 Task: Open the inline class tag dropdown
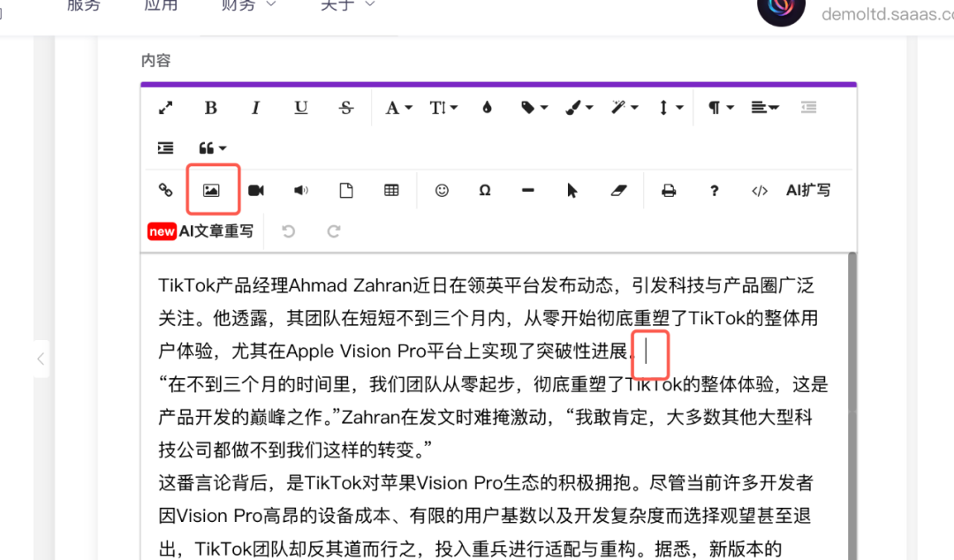(x=534, y=108)
